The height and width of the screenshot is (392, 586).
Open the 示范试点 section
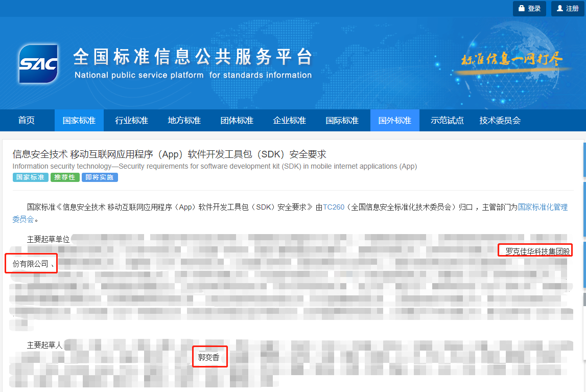point(447,120)
